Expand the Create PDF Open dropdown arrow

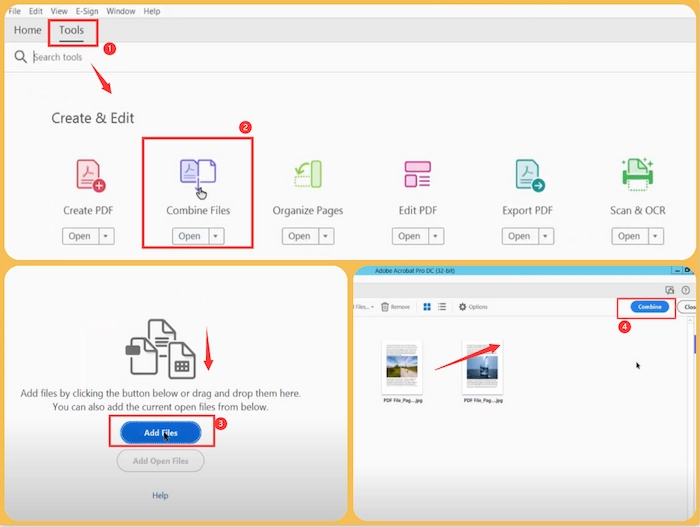pyautogui.click(x=106, y=236)
